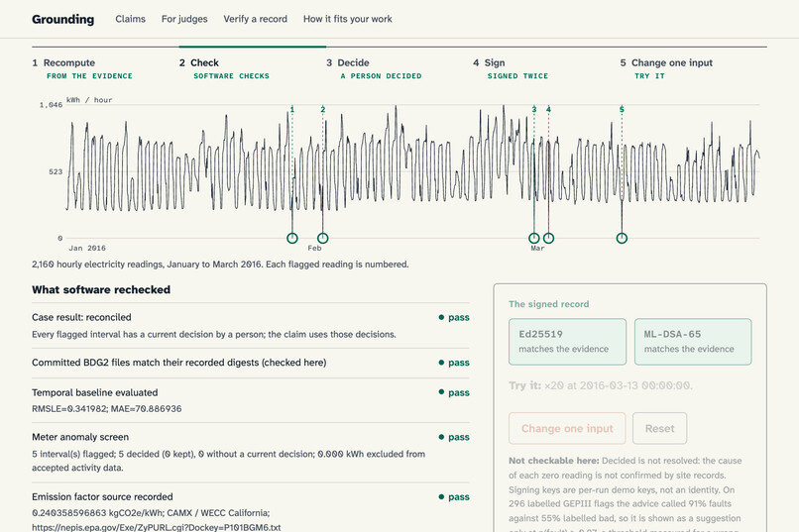Open the EPA emission factor source link
The width and height of the screenshot is (799, 532).
(156, 527)
